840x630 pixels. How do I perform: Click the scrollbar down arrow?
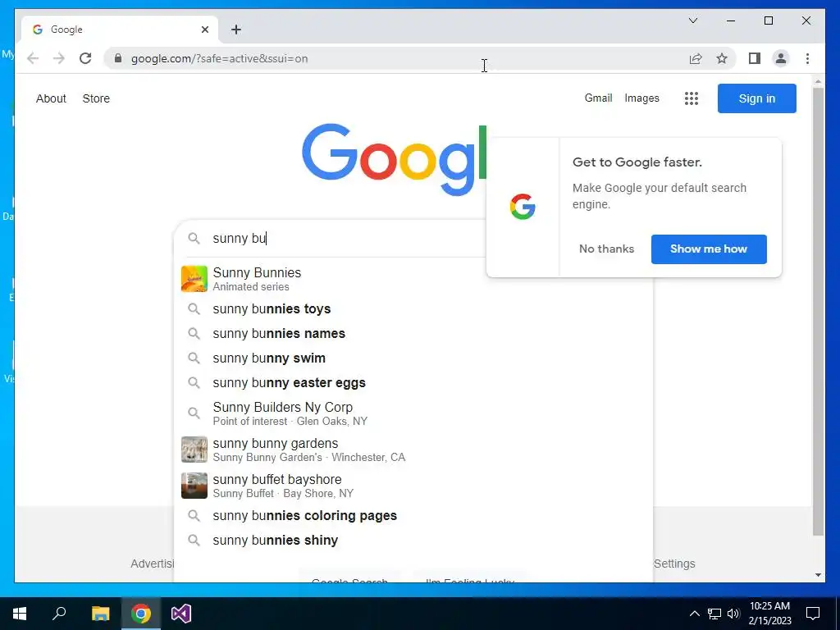coord(818,575)
